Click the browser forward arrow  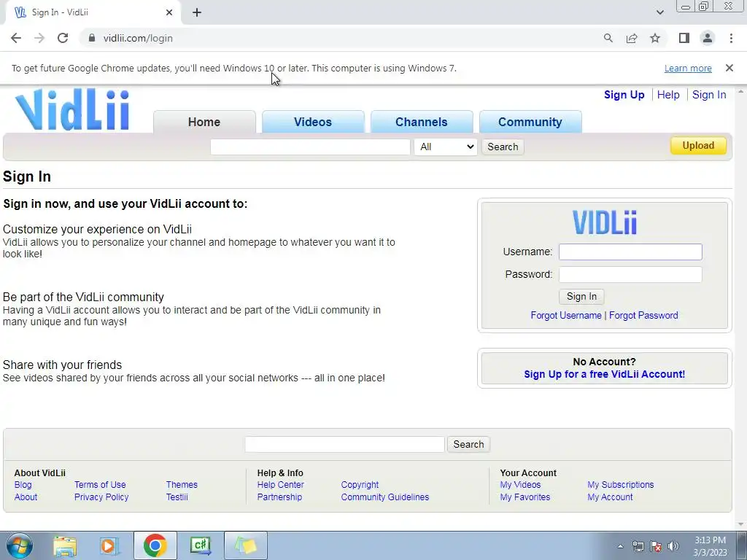[39, 38]
